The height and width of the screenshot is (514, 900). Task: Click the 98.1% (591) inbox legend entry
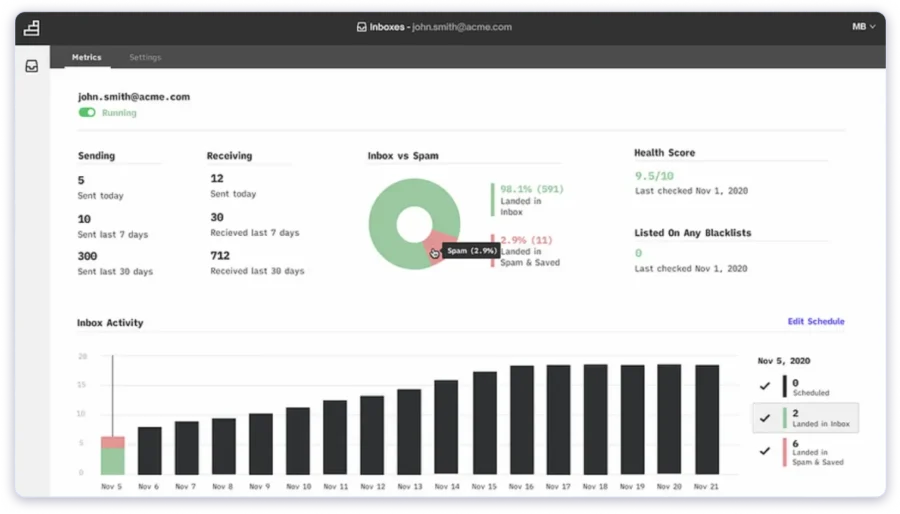point(532,187)
